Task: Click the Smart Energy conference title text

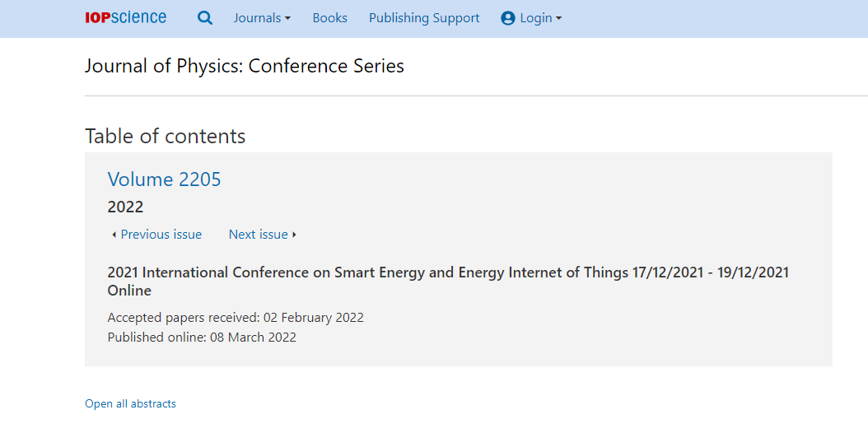Action: (x=448, y=282)
